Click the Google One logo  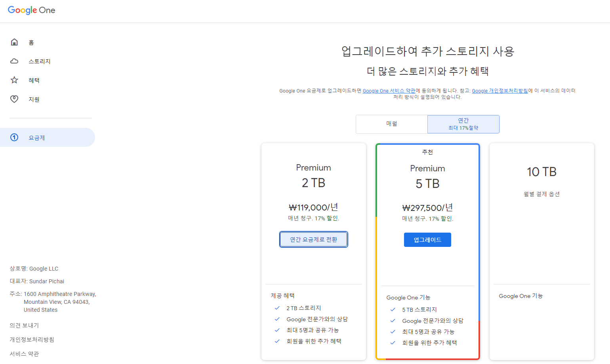click(32, 10)
